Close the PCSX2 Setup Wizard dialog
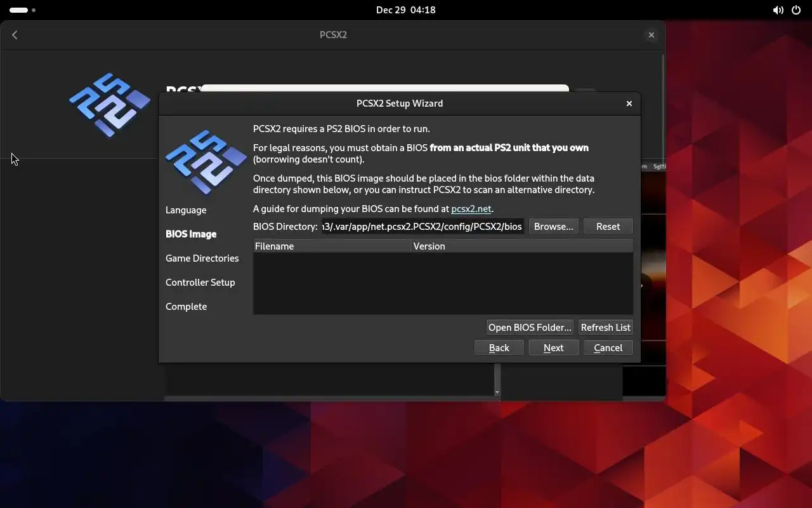 [629, 104]
